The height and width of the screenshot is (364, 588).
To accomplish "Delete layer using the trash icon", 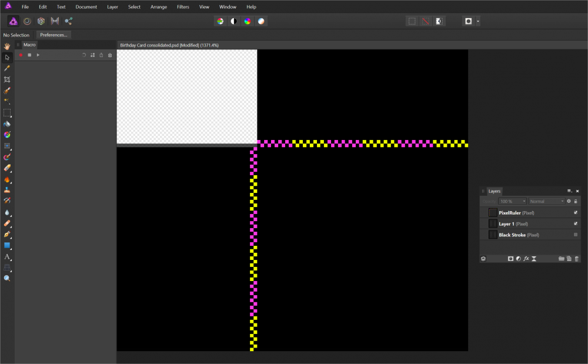I will [577, 259].
